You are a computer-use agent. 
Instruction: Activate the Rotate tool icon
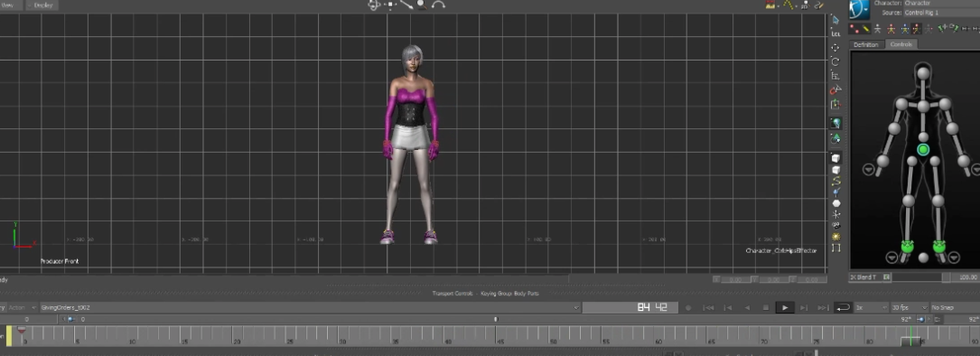point(835,61)
